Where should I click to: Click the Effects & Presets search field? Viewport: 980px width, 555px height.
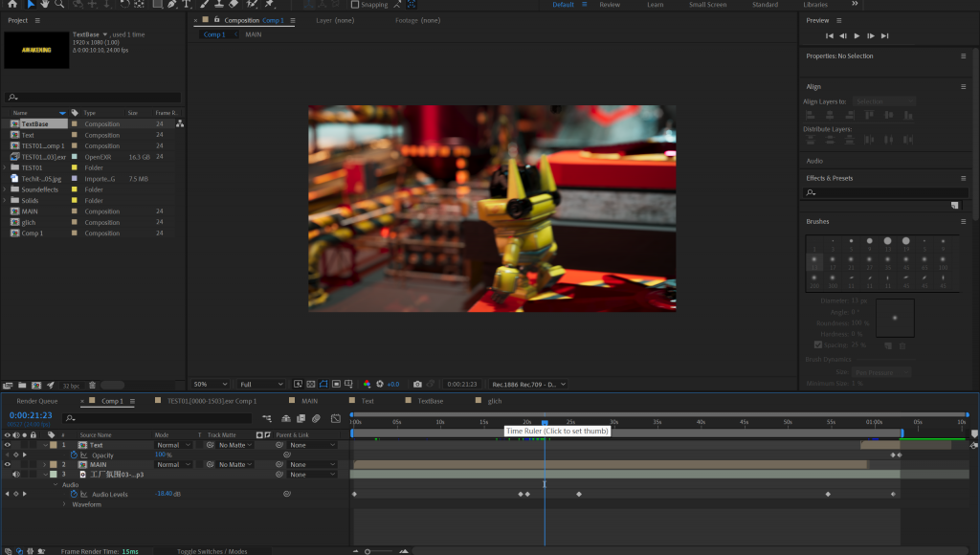tap(885, 192)
